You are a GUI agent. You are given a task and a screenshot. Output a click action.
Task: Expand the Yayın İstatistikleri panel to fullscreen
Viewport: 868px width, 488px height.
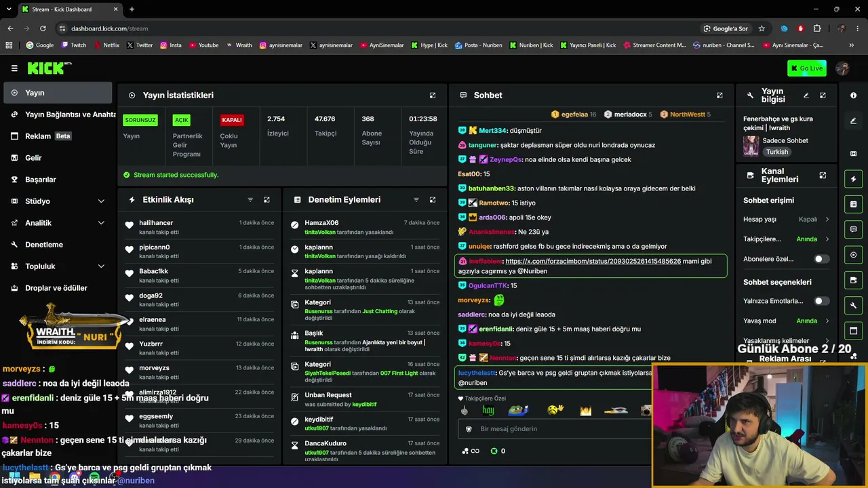point(433,96)
